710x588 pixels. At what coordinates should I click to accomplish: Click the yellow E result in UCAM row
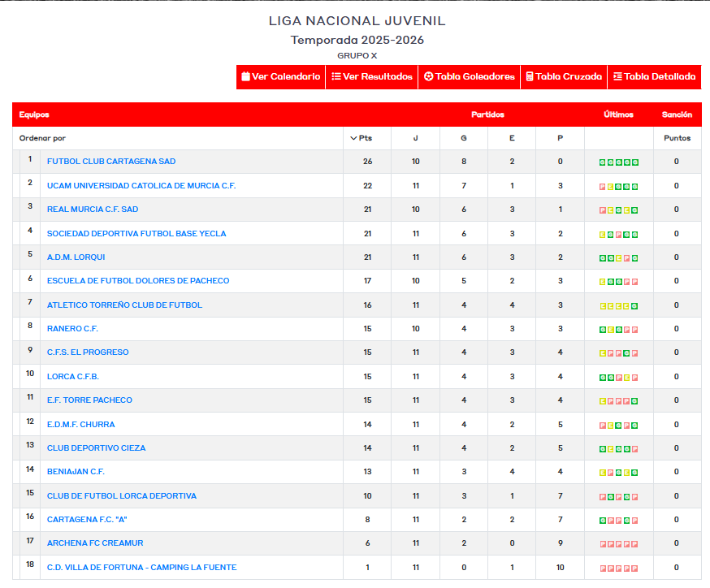(x=610, y=187)
